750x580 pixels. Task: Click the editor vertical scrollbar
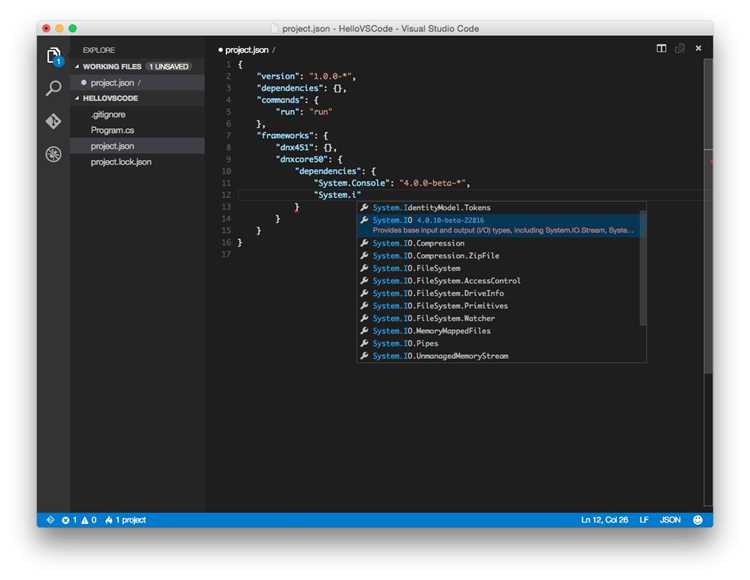tap(708, 215)
